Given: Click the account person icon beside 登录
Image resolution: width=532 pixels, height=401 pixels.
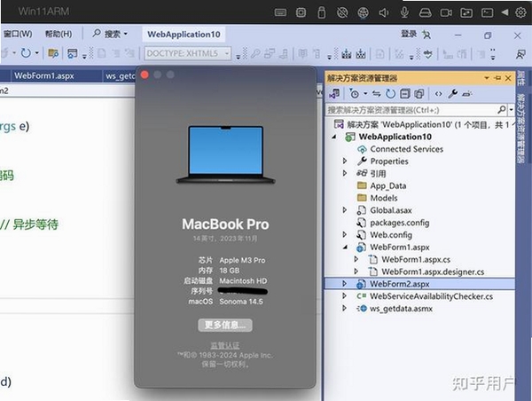Looking at the screenshot, I should [x=426, y=35].
